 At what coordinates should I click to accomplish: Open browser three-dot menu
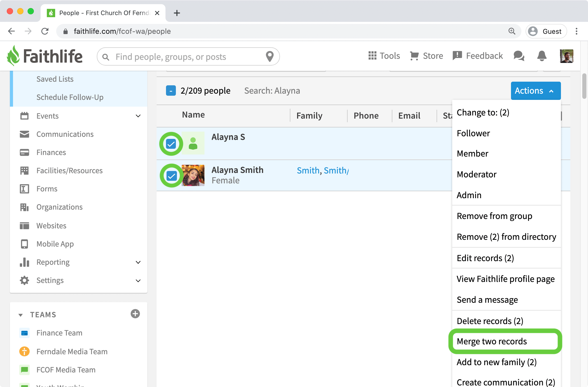tap(577, 31)
